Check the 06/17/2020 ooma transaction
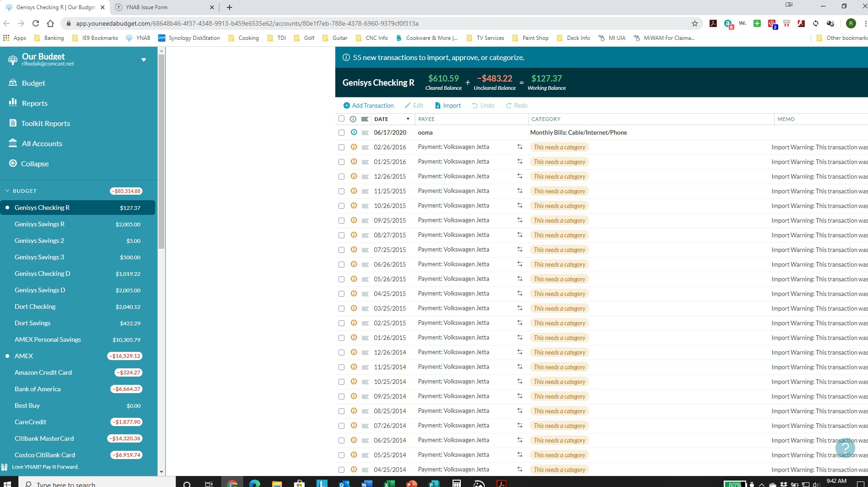868x487 pixels. 341,132
